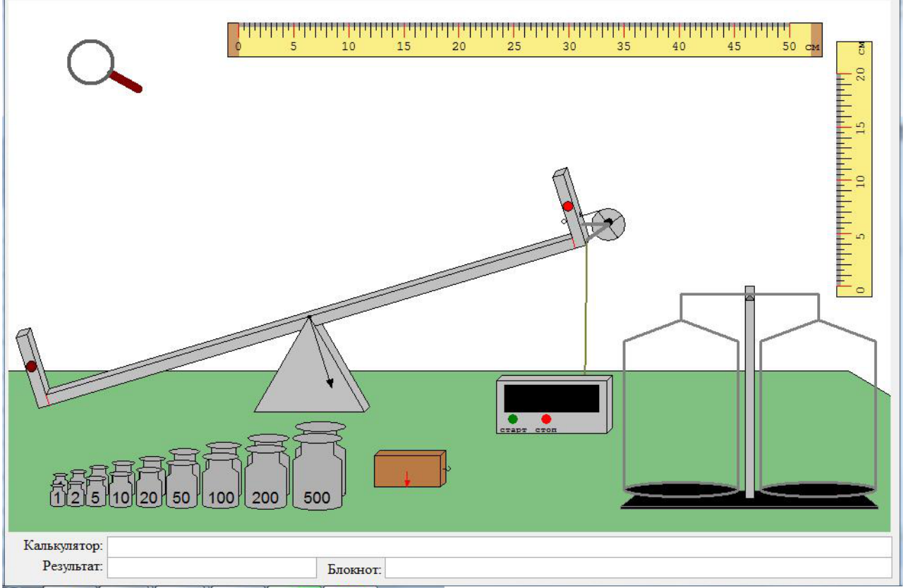
Task: Click the red sensor at the ramp's upper end
Action: [x=568, y=206]
